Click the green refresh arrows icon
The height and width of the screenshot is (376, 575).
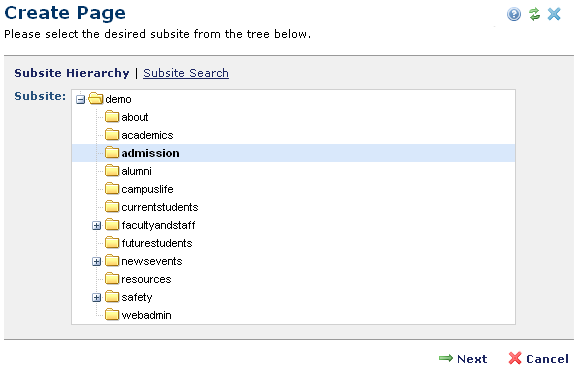(534, 14)
